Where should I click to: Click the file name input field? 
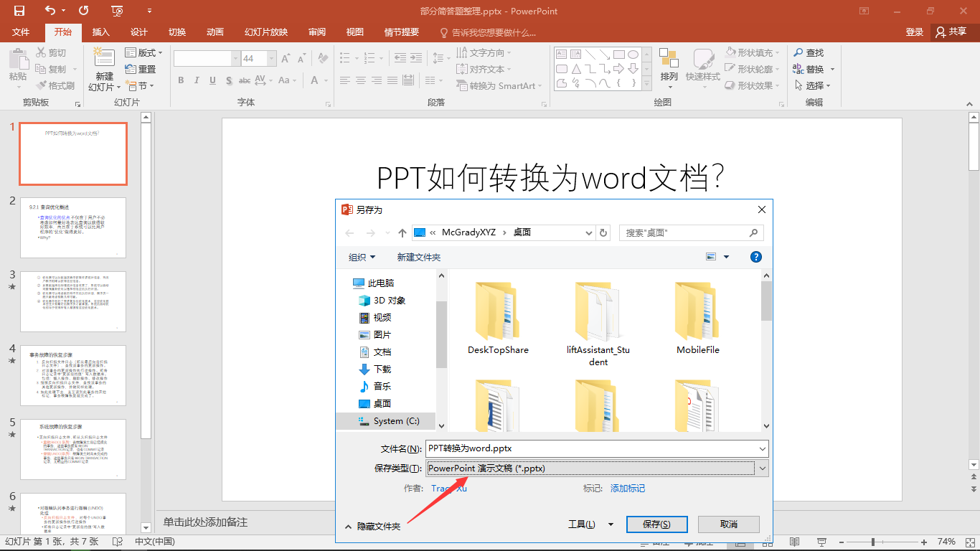(x=590, y=448)
